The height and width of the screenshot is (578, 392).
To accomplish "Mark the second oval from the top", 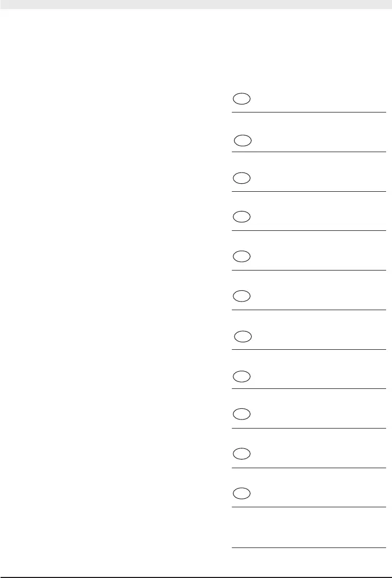I will pos(243,140).
